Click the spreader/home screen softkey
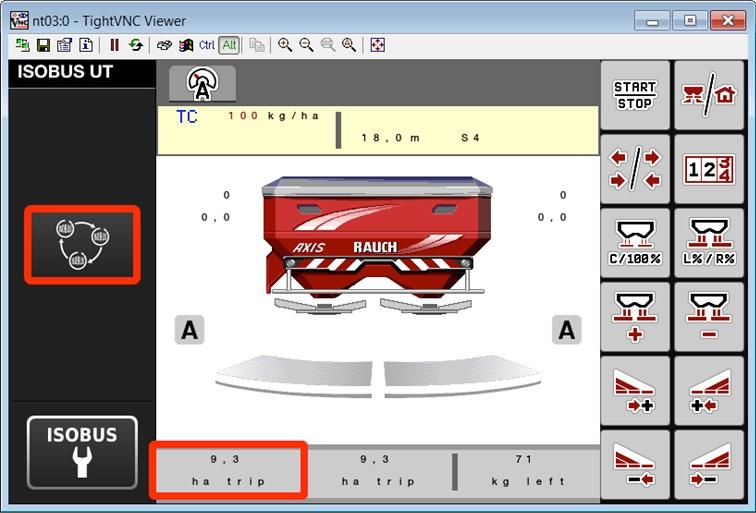756x513 pixels. pyautogui.click(x=708, y=95)
